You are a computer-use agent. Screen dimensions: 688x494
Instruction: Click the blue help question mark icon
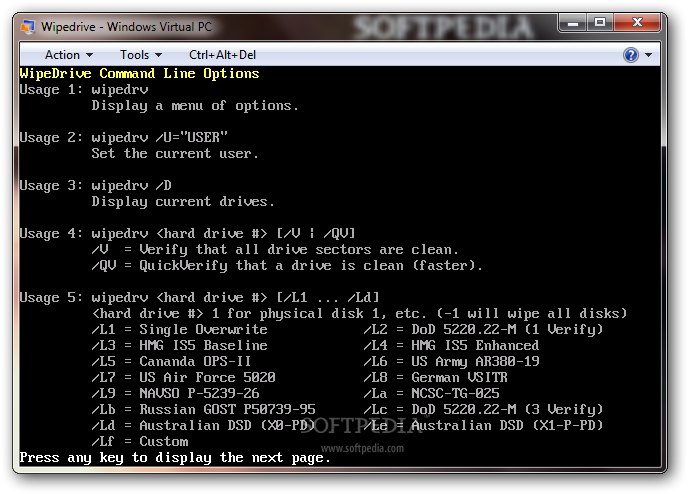pyautogui.click(x=631, y=55)
